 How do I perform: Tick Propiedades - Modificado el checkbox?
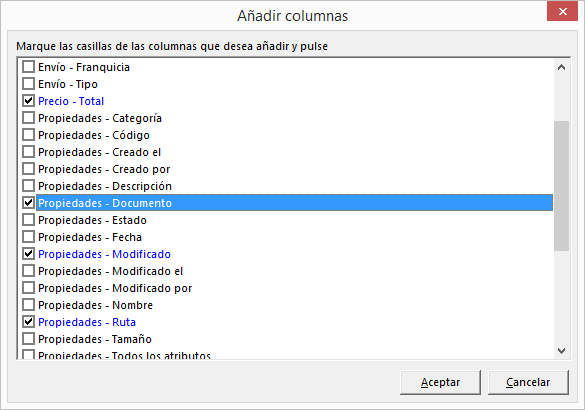click(28, 271)
